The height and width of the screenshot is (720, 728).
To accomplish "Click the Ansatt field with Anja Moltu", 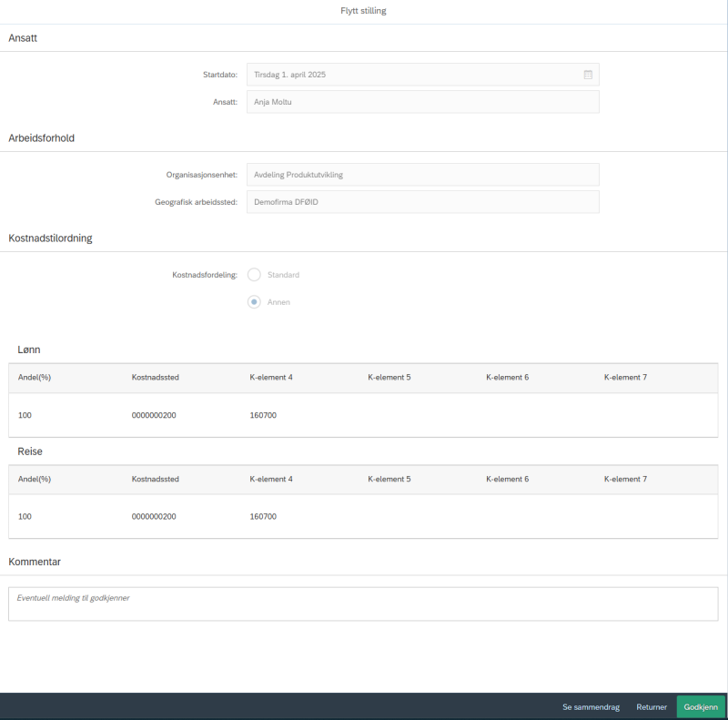I will point(422,102).
